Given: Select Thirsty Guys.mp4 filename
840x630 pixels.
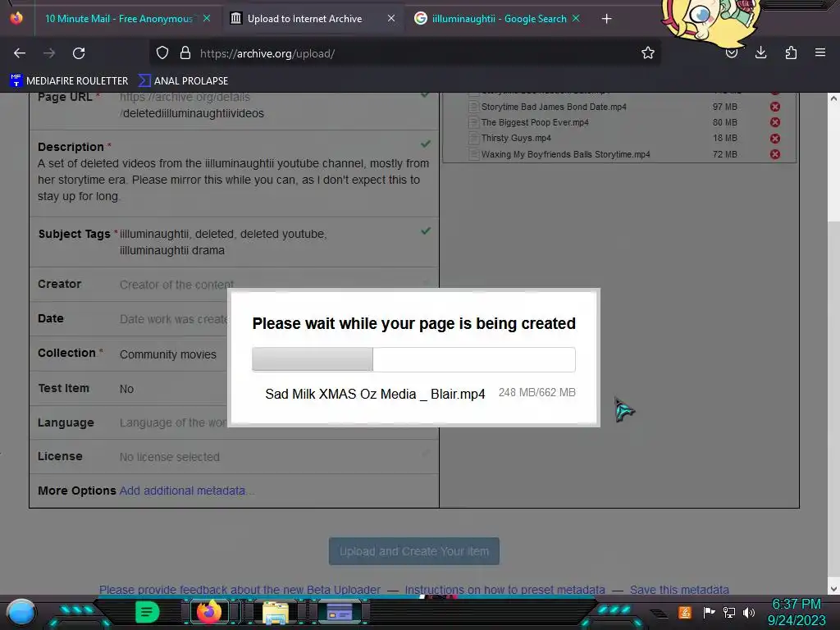Looking at the screenshot, I should (516, 138).
